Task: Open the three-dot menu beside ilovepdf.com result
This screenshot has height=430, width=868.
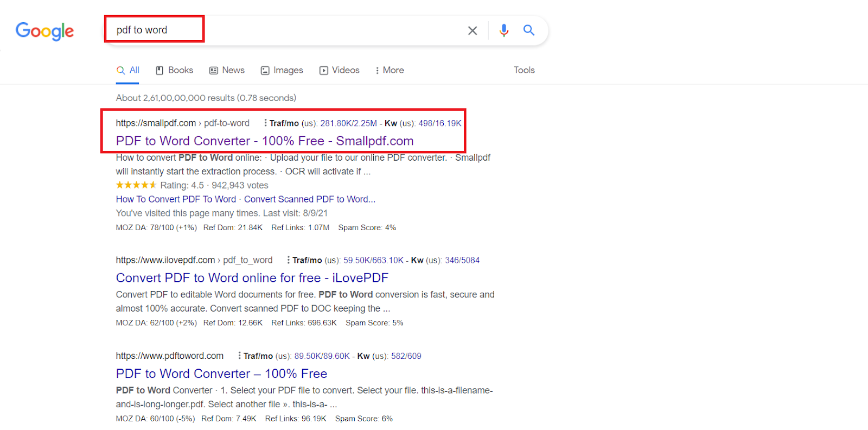Action: (288, 260)
